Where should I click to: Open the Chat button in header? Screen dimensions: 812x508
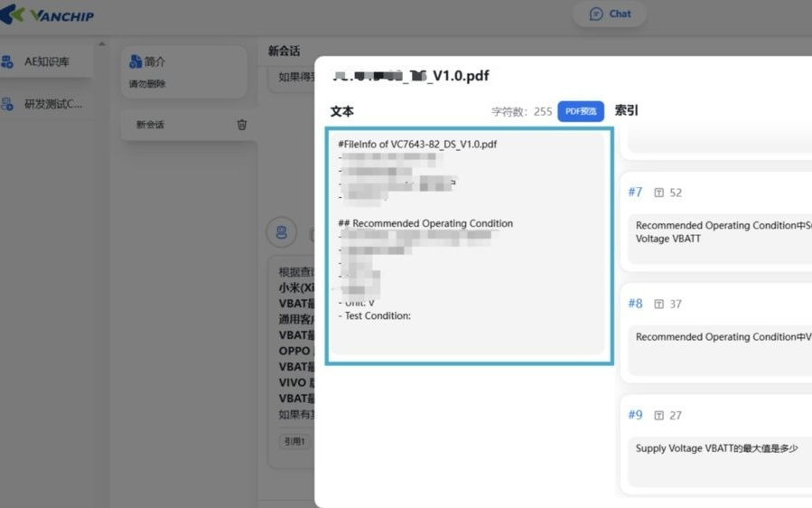610,14
